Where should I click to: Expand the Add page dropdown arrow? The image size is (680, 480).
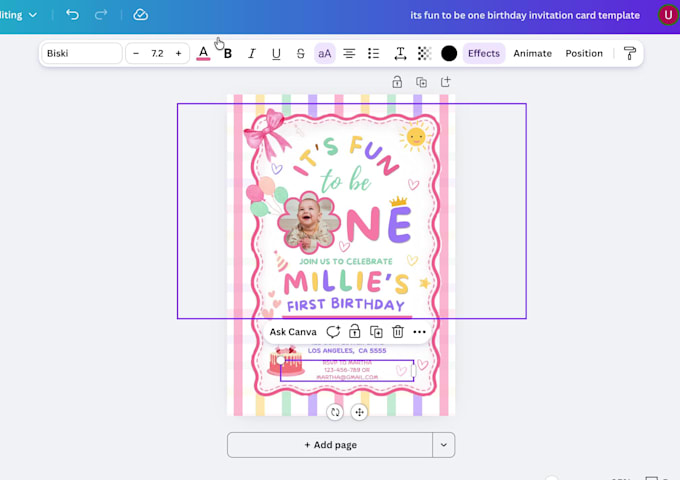[x=444, y=445]
